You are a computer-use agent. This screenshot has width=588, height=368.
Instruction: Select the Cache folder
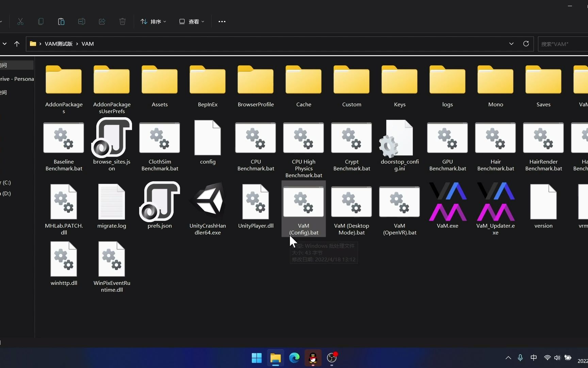point(304,86)
